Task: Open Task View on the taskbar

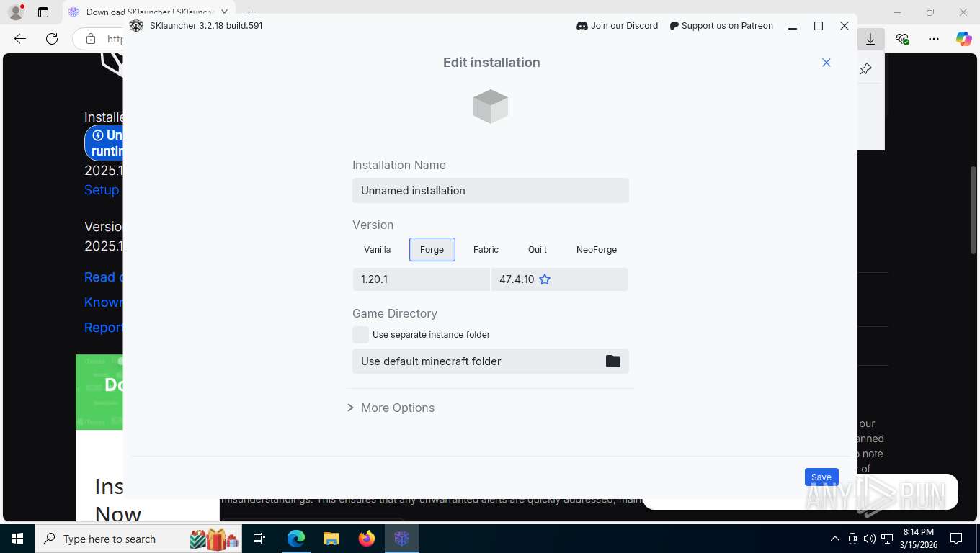Action: 259,539
